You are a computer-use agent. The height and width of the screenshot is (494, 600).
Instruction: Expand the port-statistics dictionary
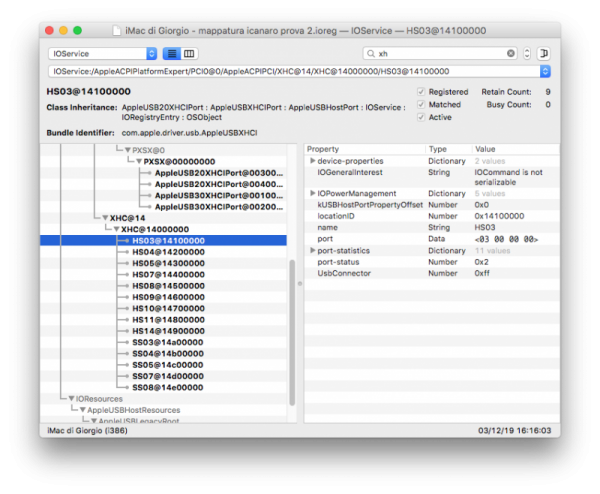[x=313, y=250]
